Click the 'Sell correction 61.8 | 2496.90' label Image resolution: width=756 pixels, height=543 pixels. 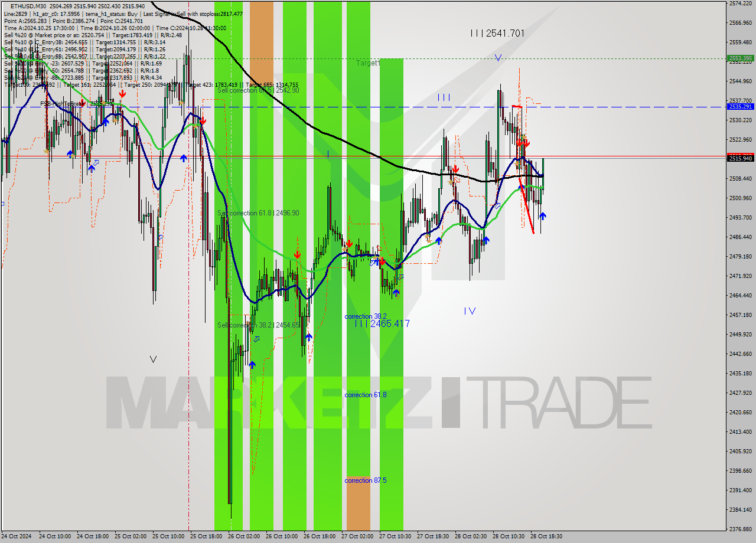[258, 213]
